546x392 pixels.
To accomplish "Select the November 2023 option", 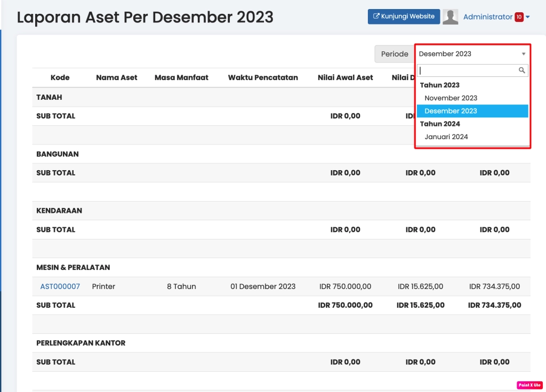I will [452, 98].
